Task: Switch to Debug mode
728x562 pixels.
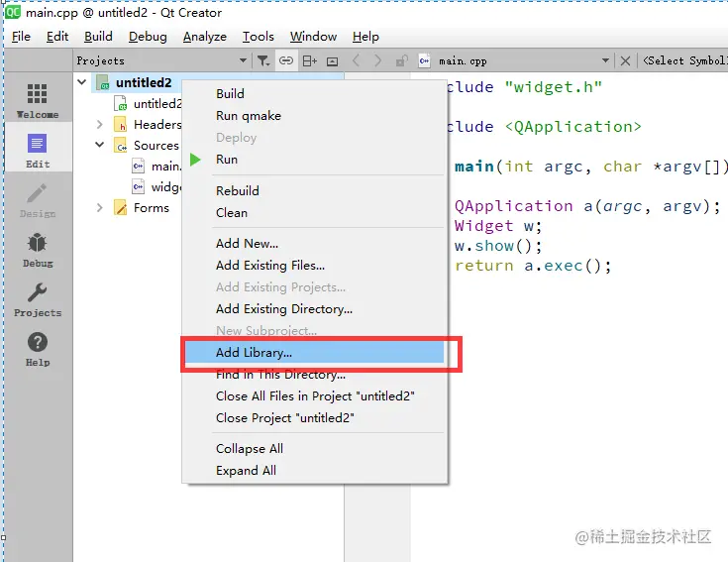Action: point(38,250)
